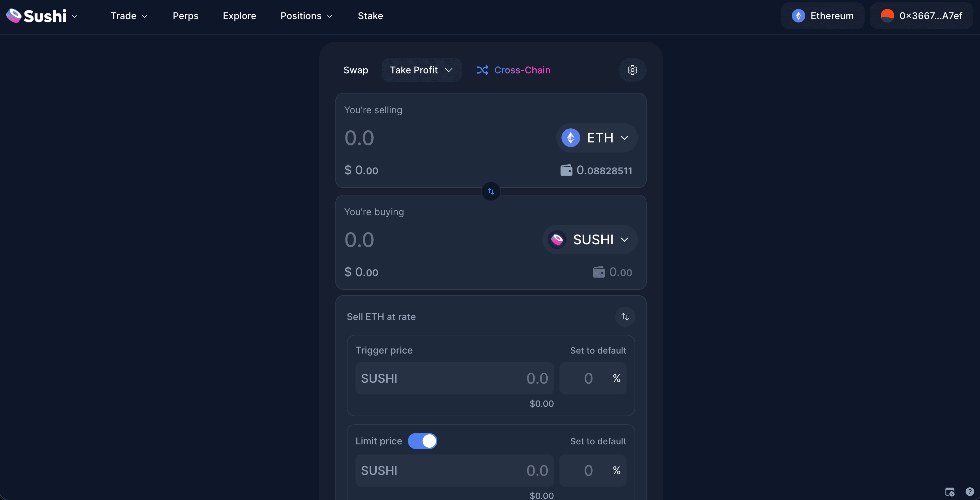Click Set to default for Trigger price
Viewport: 980px width, 500px height.
598,351
